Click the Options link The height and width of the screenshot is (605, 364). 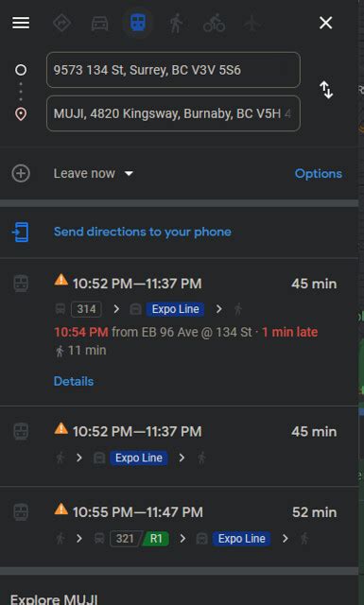click(319, 174)
